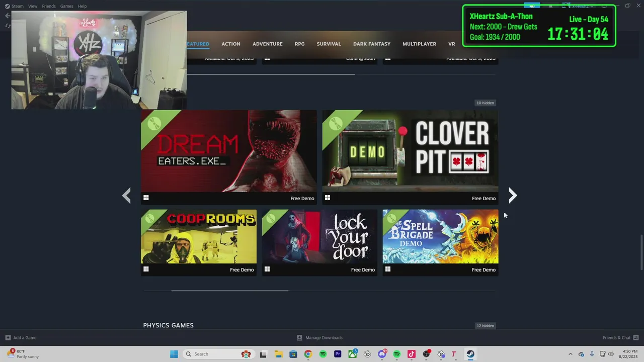Screen dimensions: 644x362
Task: Open TikTok app from taskbar
Action: (411, 354)
